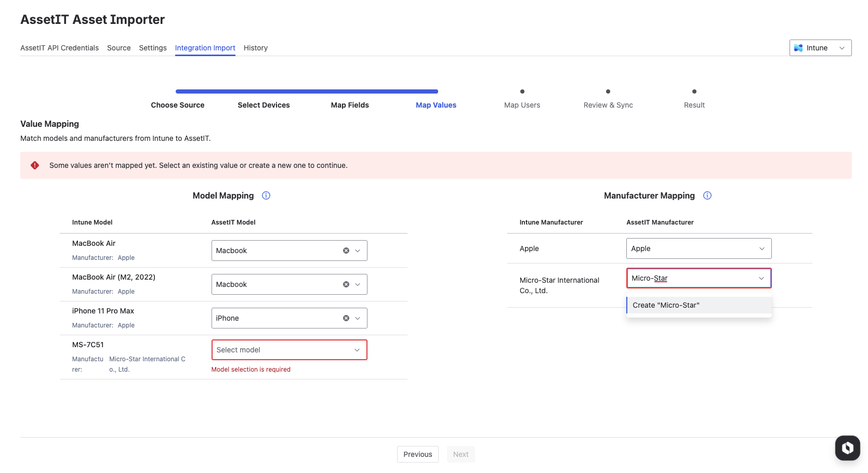
Task: Clear the MacBook Air model selection
Action: click(x=346, y=251)
